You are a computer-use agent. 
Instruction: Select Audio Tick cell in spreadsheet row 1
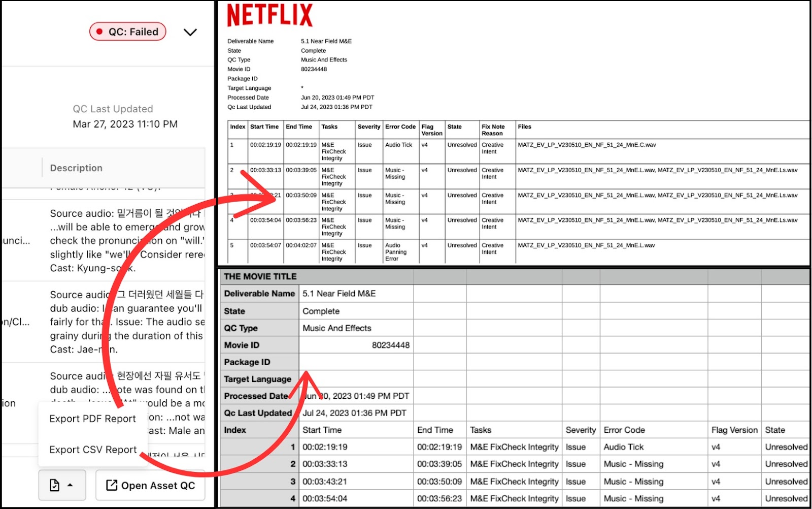coord(654,447)
